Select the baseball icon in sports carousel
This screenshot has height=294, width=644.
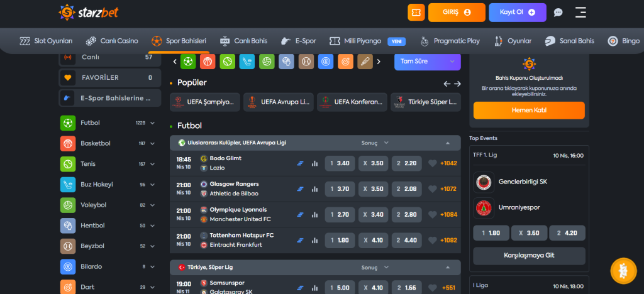[306, 62]
